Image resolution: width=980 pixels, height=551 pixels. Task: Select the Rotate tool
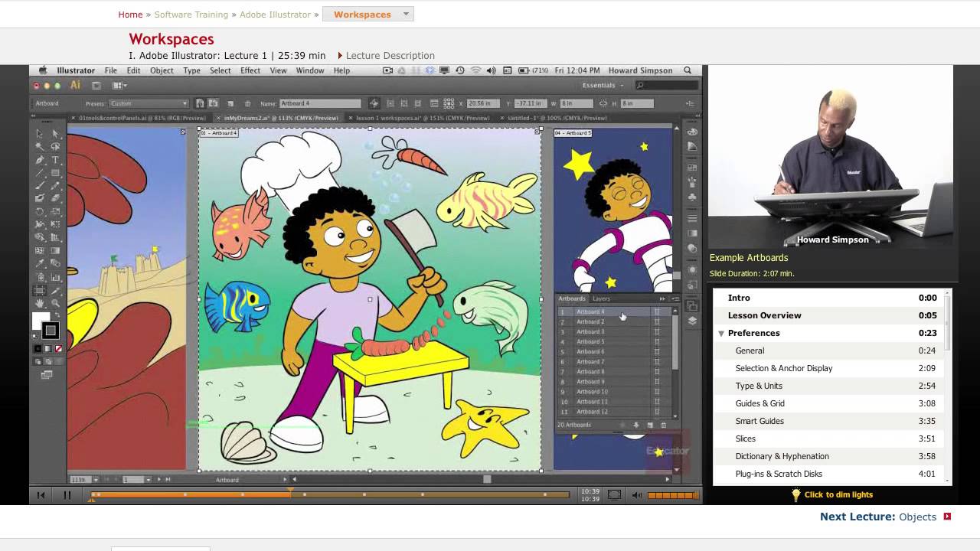click(x=40, y=211)
